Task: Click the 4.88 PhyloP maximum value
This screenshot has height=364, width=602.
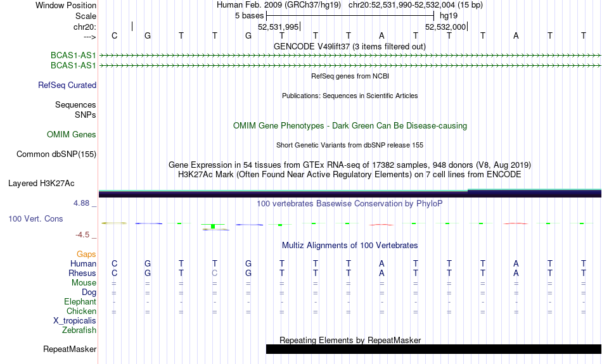Action: tap(81, 203)
